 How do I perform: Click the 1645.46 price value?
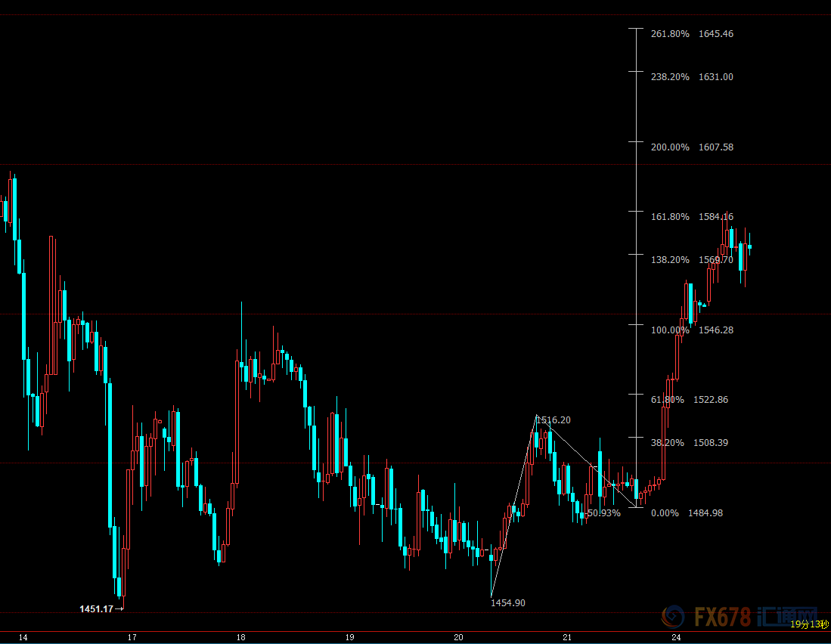coord(716,34)
